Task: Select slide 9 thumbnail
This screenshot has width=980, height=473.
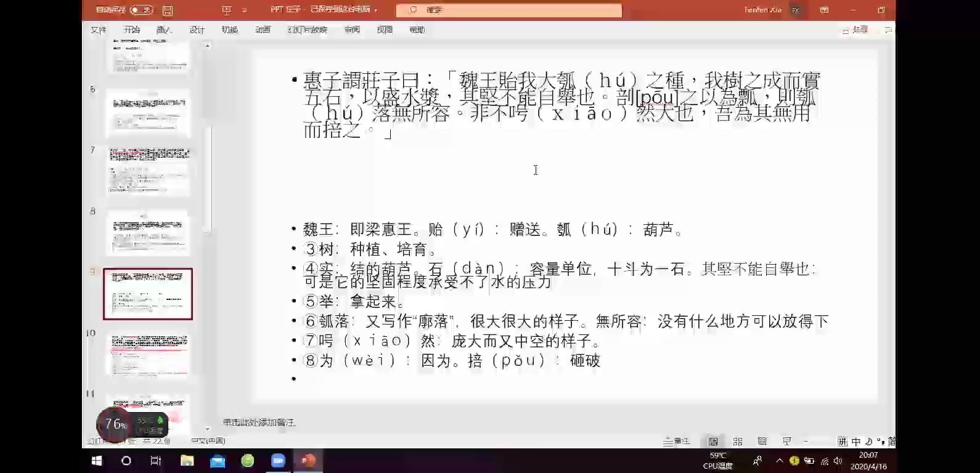Action: tap(148, 294)
